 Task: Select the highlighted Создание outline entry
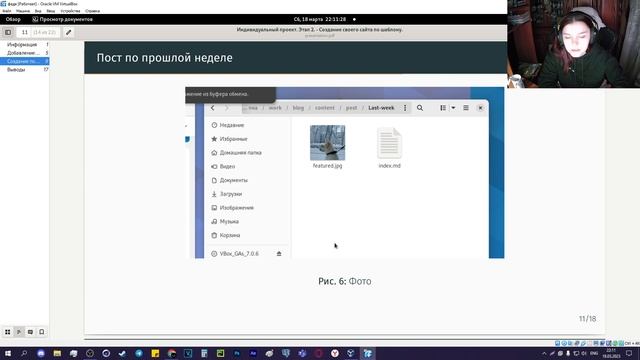[24, 61]
